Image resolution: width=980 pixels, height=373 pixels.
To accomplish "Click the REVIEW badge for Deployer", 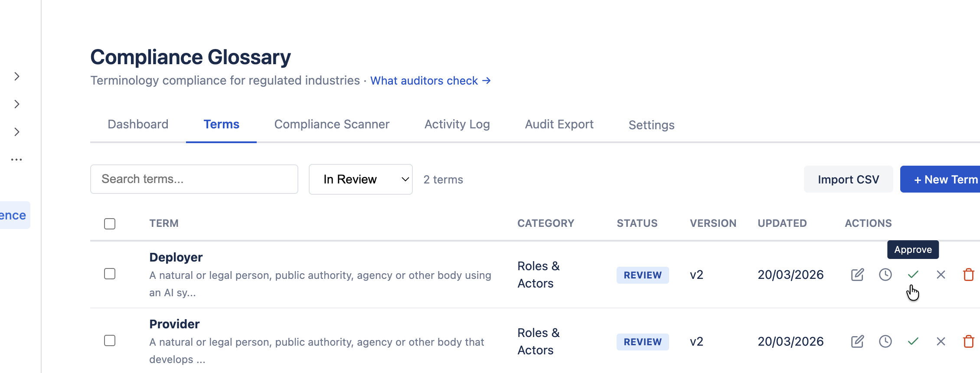I will [x=643, y=275].
